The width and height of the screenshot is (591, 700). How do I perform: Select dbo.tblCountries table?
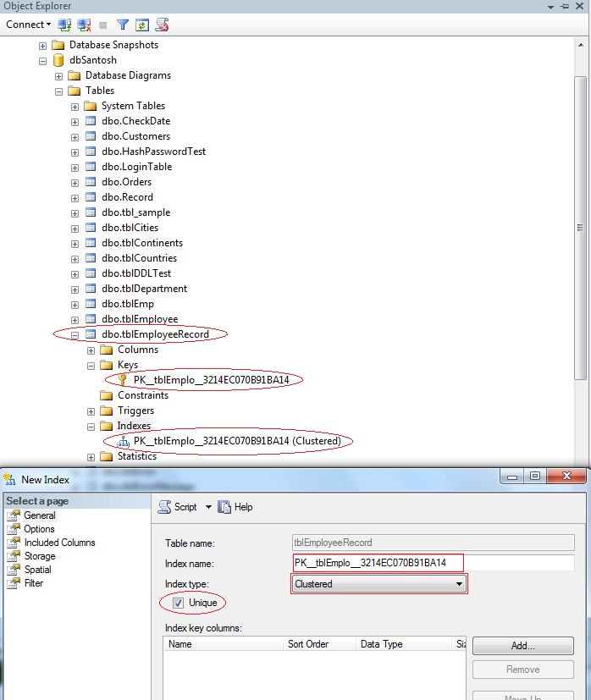[139, 258]
